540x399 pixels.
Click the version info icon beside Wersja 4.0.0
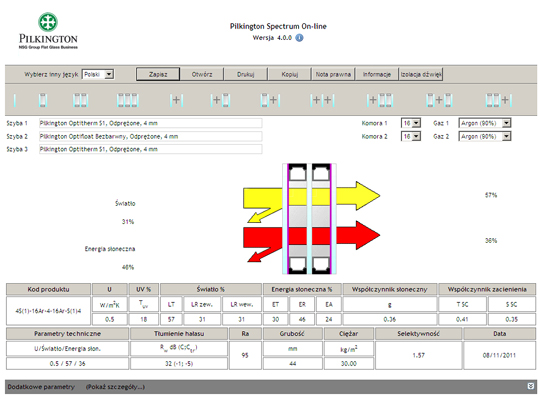(x=300, y=38)
